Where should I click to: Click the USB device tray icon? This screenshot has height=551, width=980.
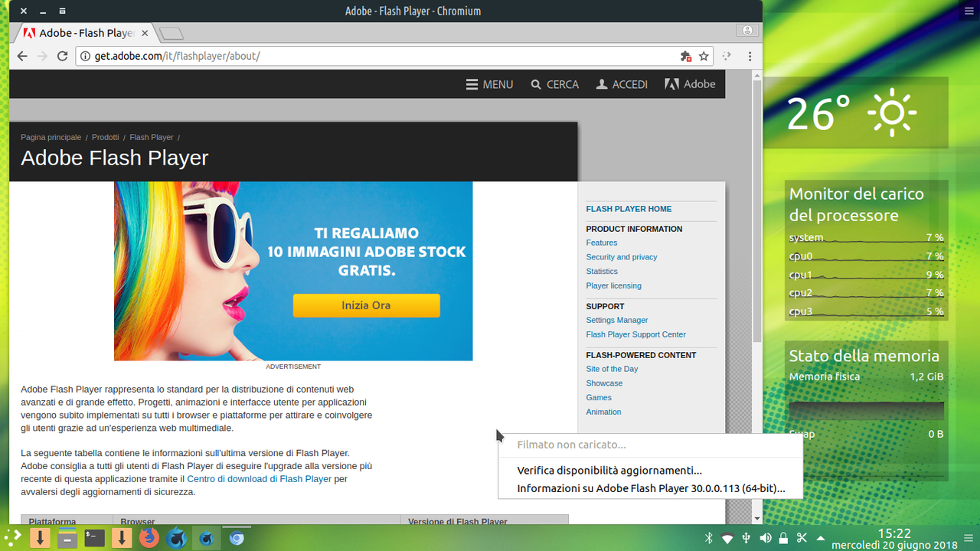746,538
